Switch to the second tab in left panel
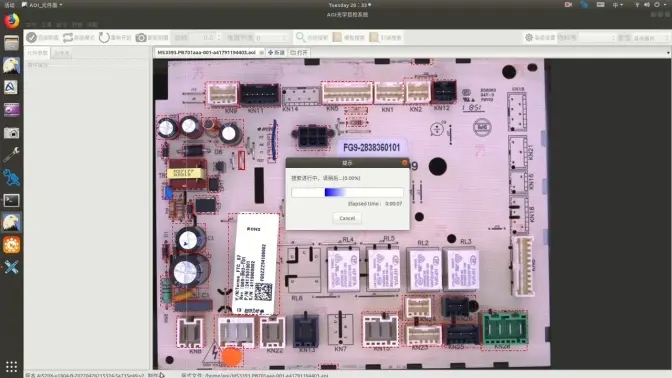 (x=62, y=53)
